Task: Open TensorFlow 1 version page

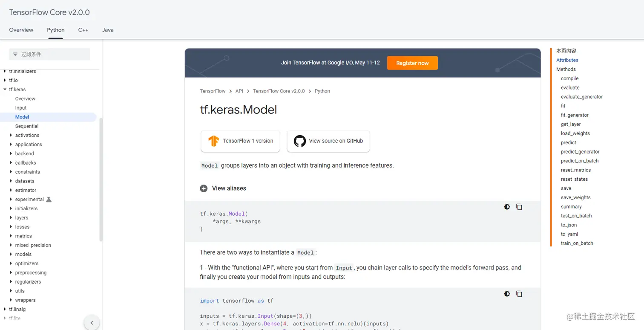Action: click(x=240, y=141)
